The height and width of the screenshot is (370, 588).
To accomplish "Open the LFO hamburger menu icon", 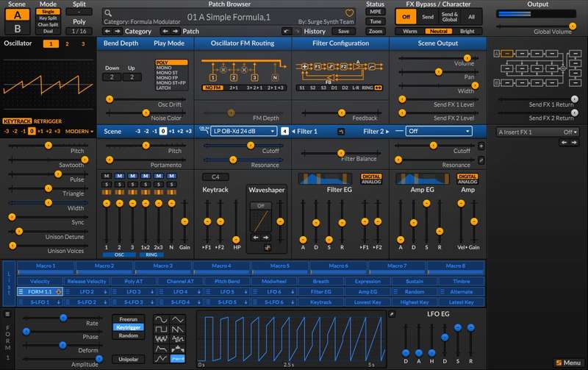I will coord(8,313).
